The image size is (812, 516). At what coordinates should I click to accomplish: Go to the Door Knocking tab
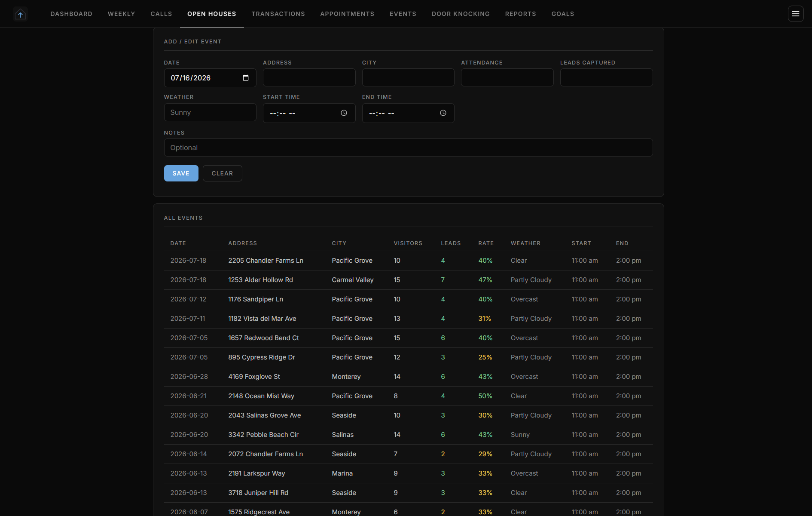point(461,14)
